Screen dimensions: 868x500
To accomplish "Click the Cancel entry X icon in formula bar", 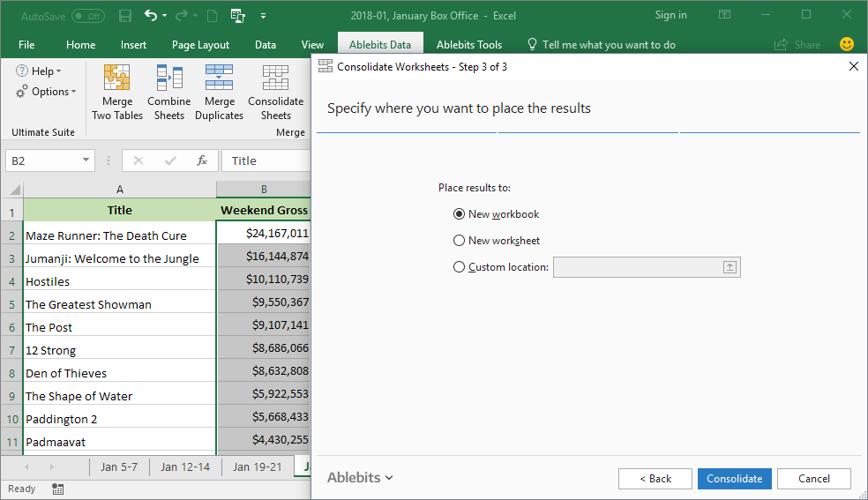I will tap(138, 160).
